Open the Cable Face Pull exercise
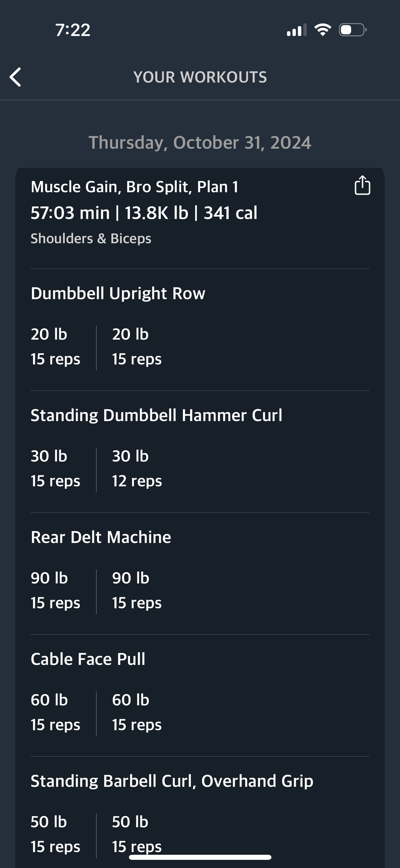Viewport: 400px width, 868px height. [88, 659]
